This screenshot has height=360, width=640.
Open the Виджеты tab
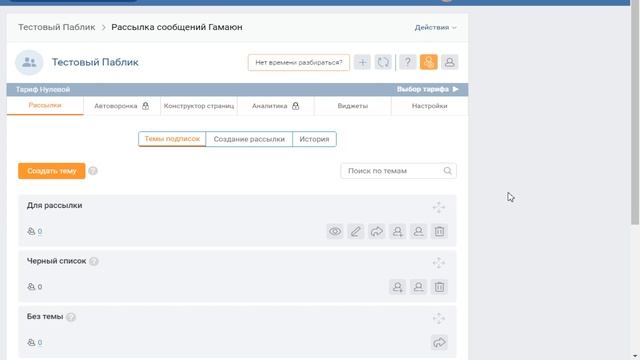[x=353, y=106]
